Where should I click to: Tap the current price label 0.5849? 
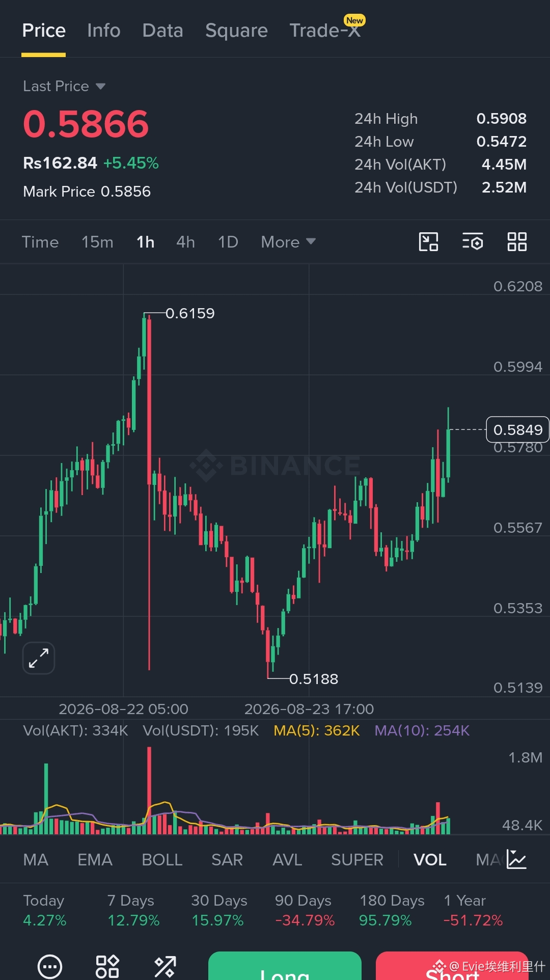pos(517,429)
